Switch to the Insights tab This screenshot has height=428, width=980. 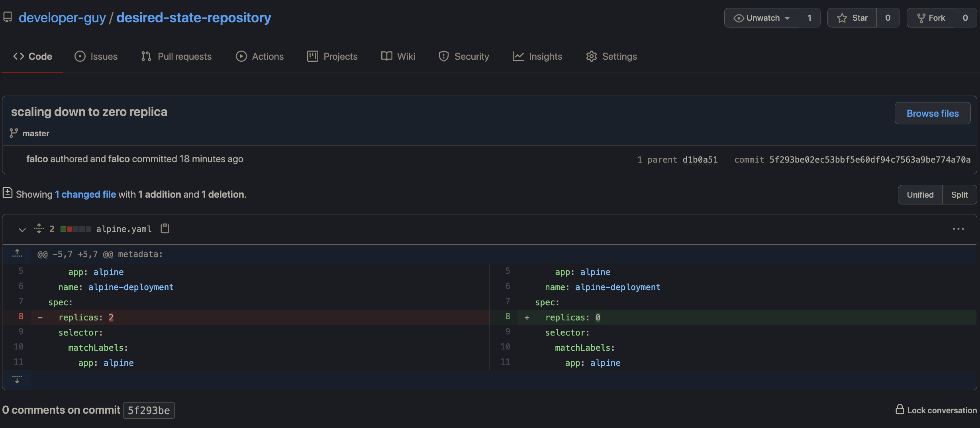[537, 56]
